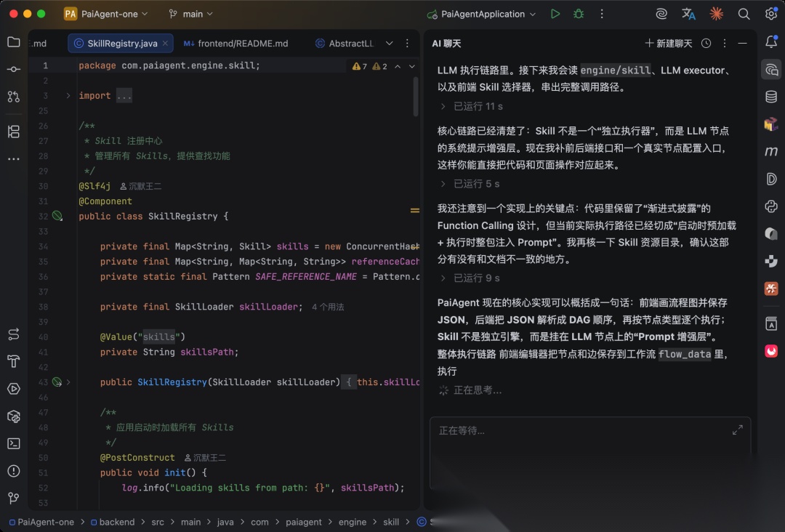Open the Run tool window icon
This screenshot has width=785, height=532.
[x=14, y=389]
